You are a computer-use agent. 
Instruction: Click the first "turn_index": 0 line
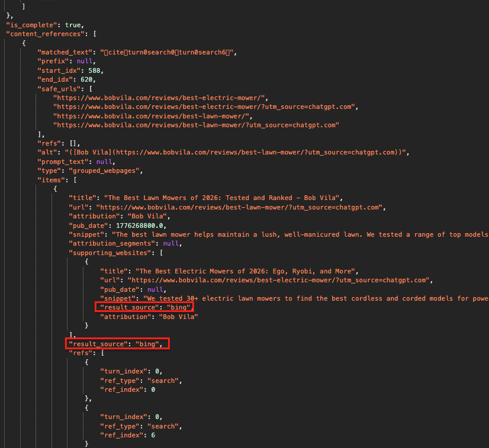(131, 372)
